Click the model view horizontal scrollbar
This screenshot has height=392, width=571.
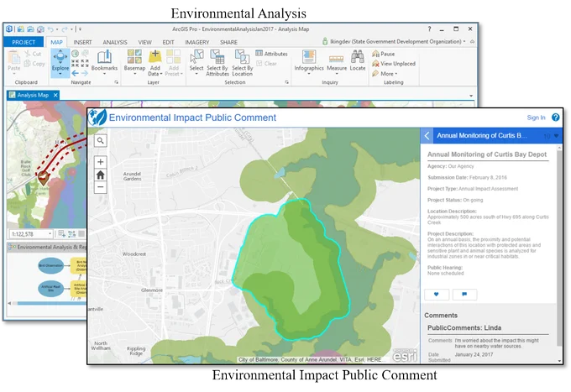pyautogui.click(x=51, y=303)
